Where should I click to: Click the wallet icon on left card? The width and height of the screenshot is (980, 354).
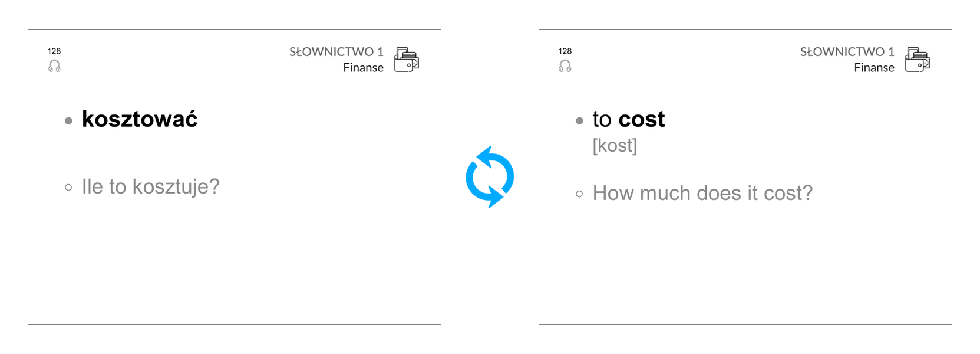pos(407,60)
